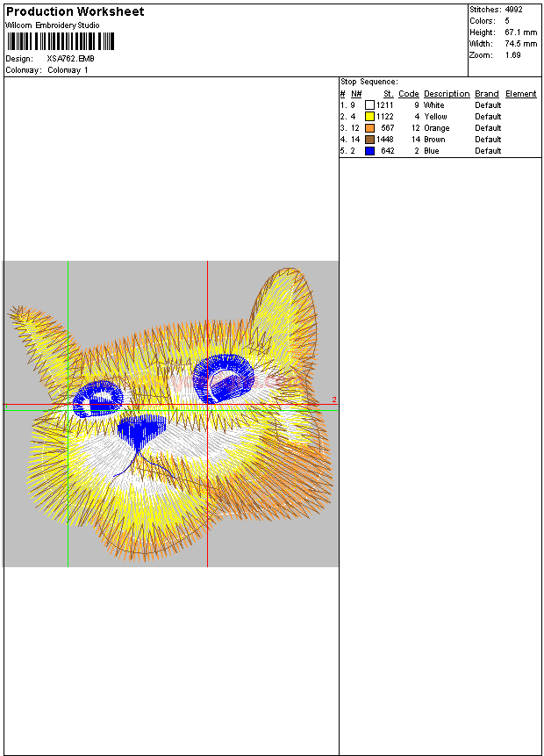The image size is (544, 756).
Task: Click the yellow thread color swatch
Action: [369, 117]
